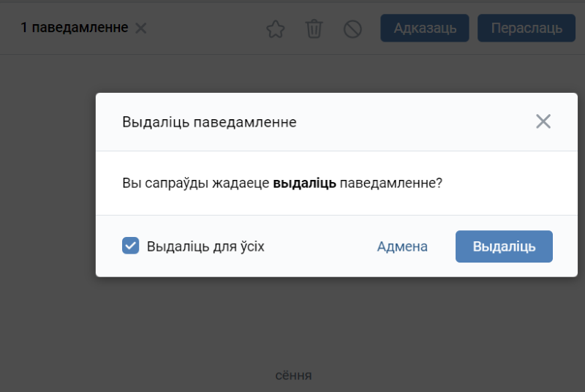Click the 'Выдаліць для ўсіх' label text
Screen dimensions: 585x392
(x=205, y=246)
